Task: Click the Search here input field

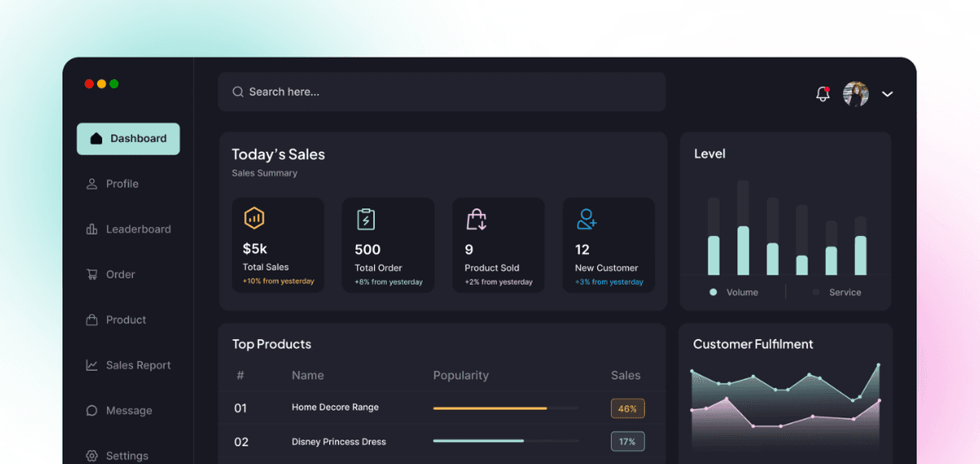Action: tap(442, 92)
